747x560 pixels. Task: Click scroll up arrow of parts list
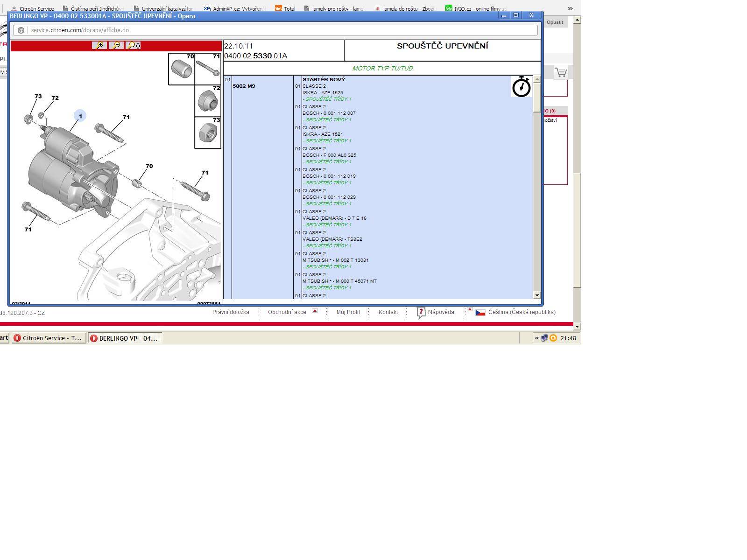point(537,79)
